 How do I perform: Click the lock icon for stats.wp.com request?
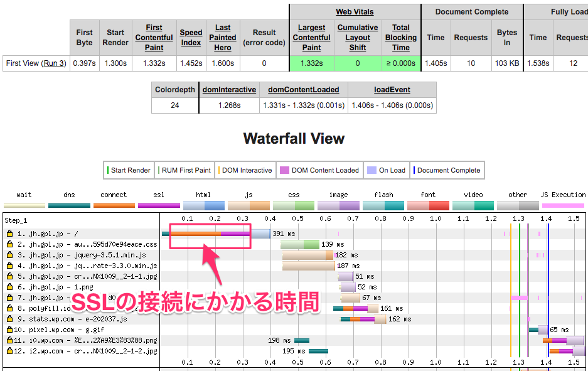click(10, 319)
